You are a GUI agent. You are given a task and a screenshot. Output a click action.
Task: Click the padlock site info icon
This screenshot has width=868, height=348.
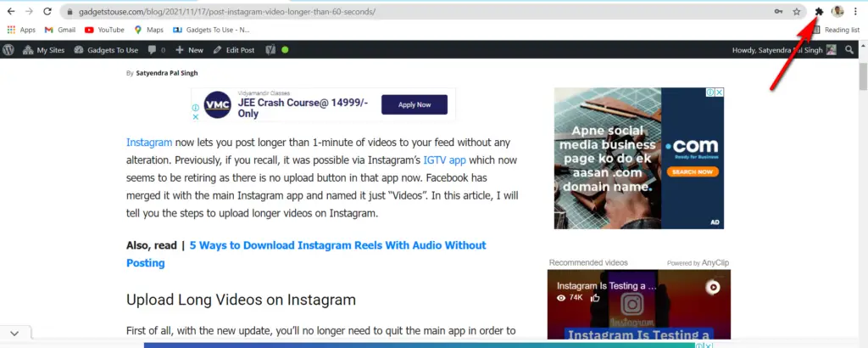pyautogui.click(x=70, y=11)
